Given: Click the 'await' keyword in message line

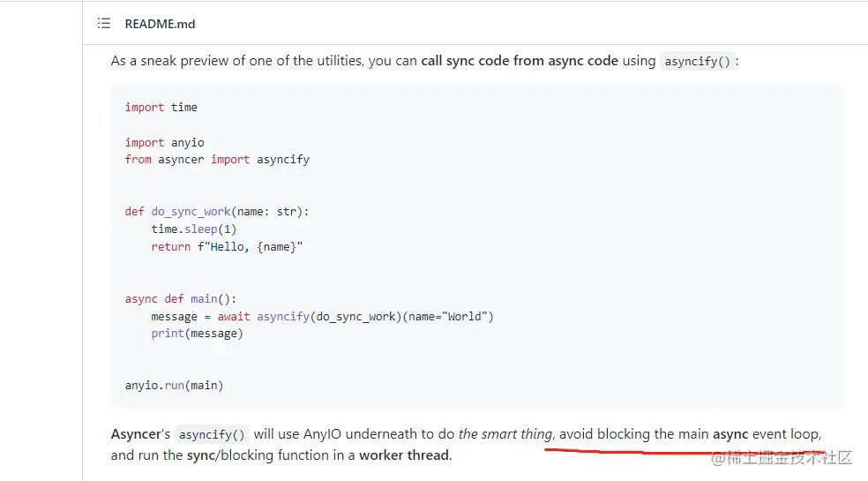Looking at the screenshot, I should pyautogui.click(x=234, y=317).
